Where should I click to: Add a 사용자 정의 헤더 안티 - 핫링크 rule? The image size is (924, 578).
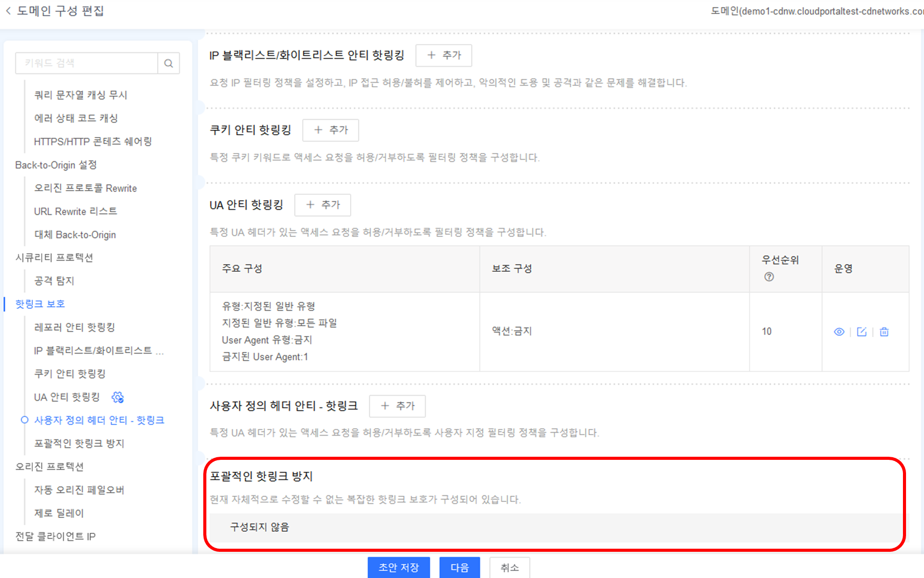(397, 406)
